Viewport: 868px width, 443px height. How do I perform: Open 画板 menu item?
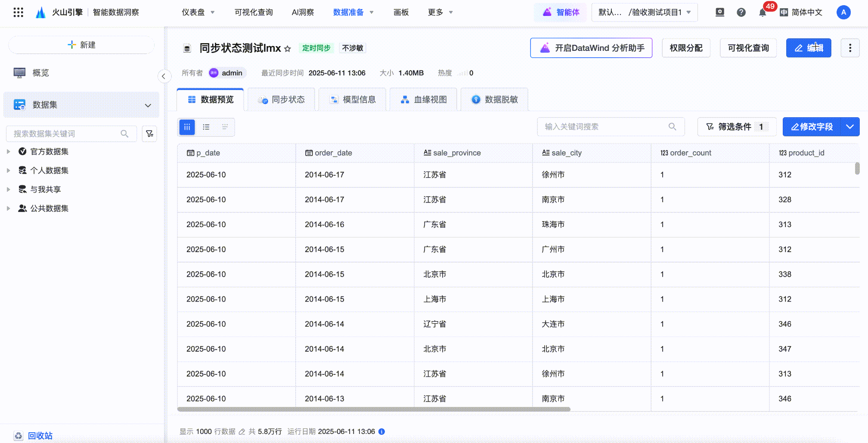[401, 12]
